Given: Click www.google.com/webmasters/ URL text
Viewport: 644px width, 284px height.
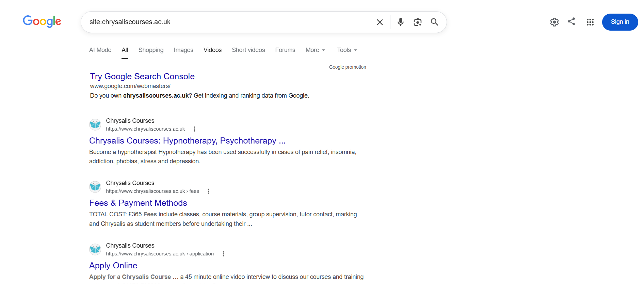Looking at the screenshot, I should tap(130, 86).
